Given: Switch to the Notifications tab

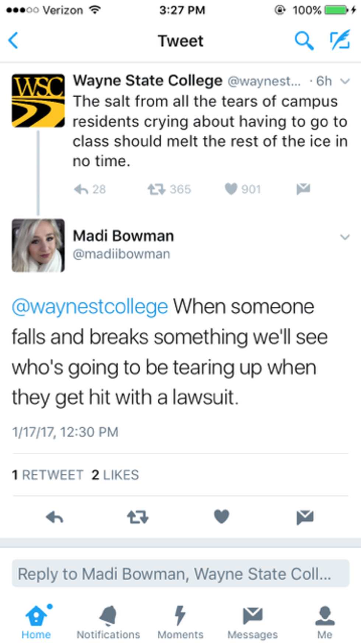Looking at the screenshot, I should (x=108, y=622).
